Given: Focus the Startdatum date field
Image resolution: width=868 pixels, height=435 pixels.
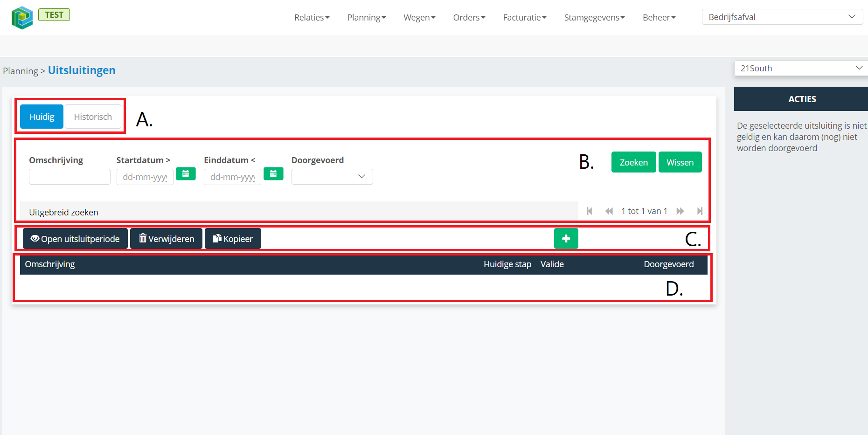Looking at the screenshot, I should pos(145,177).
